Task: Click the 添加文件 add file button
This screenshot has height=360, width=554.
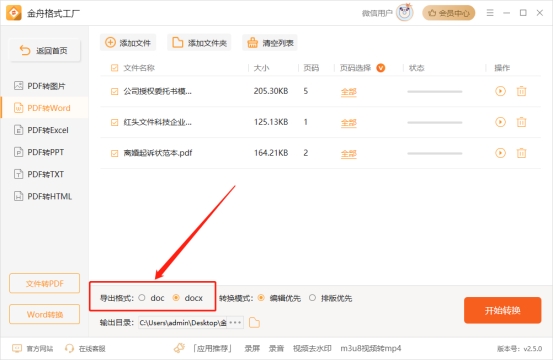Action: (x=128, y=43)
